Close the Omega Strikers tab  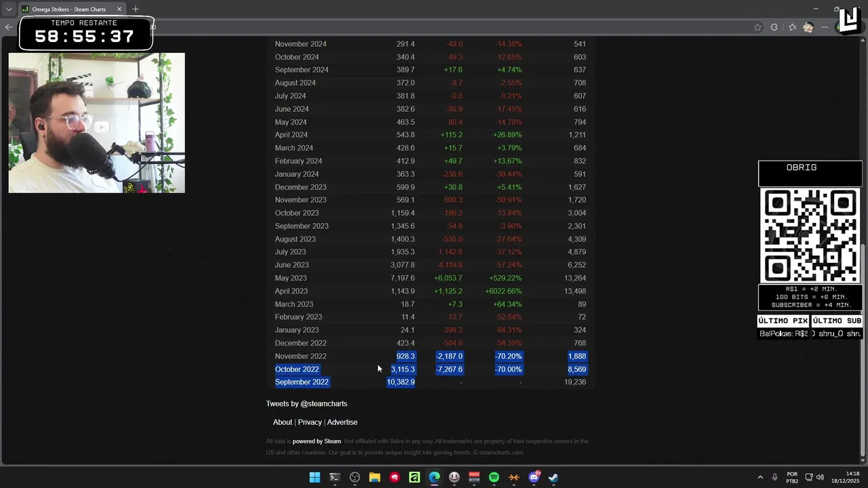(x=119, y=9)
